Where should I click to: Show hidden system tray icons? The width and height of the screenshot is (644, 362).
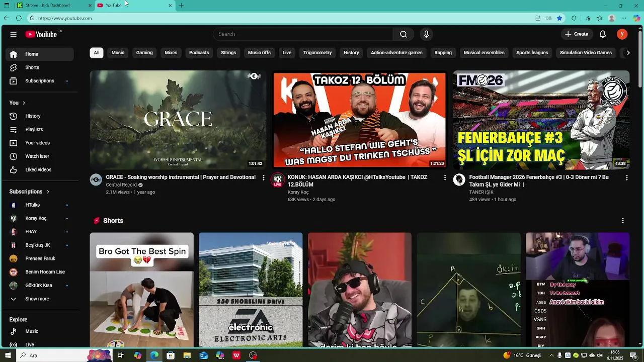[x=552, y=355]
